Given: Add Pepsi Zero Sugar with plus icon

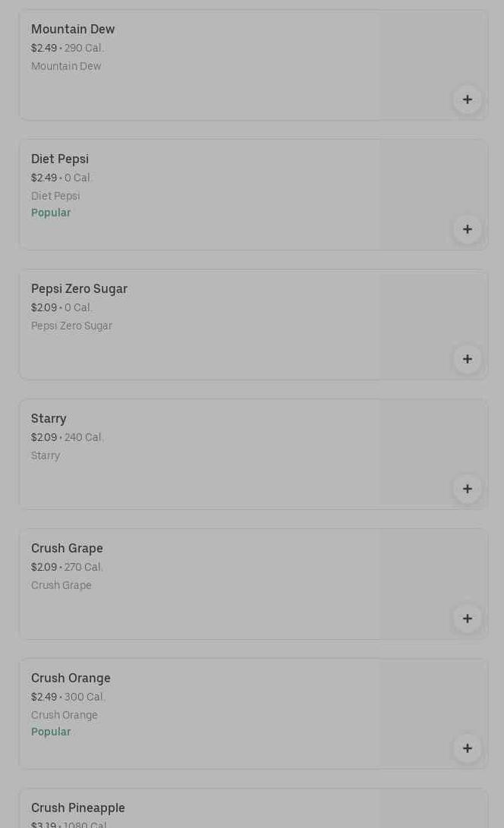Looking at the screenshot, I should [468, 359].
